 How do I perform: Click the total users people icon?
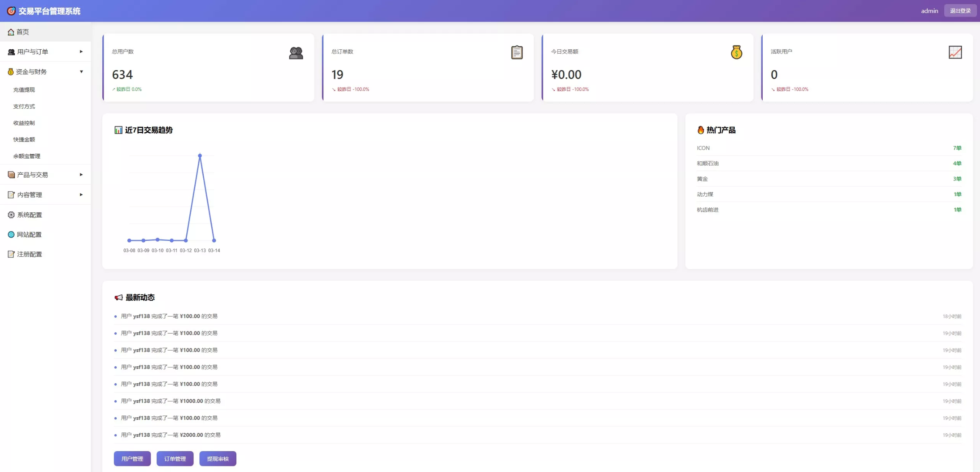point(296,53)
